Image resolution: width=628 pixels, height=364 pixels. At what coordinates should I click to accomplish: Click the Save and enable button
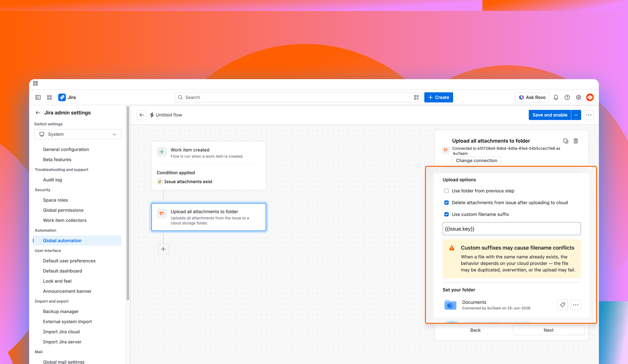point(550,115)
